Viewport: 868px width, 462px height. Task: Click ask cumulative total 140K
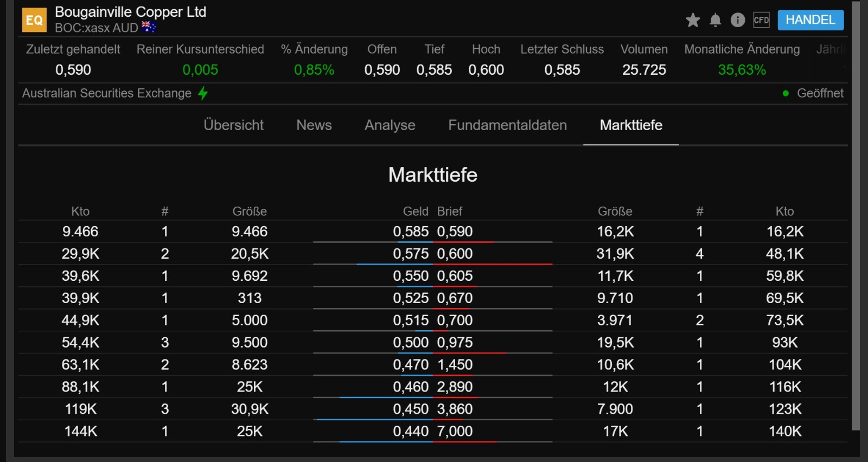[785, 432]
